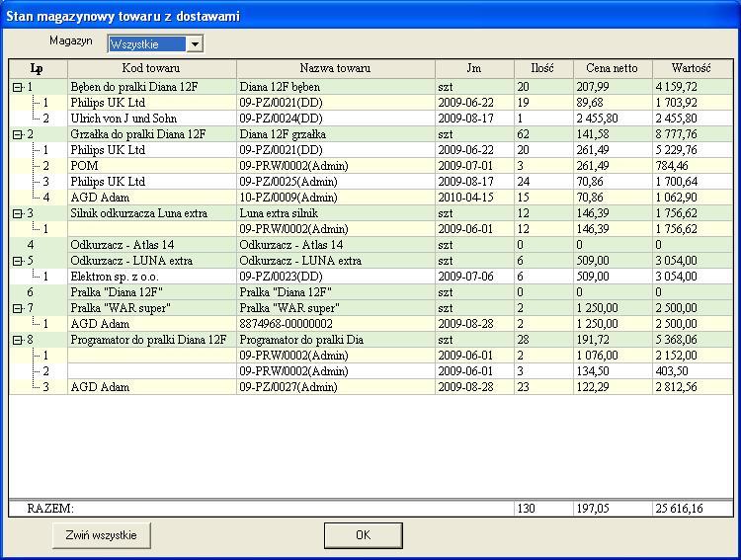The height and width of the screenshot is (560, 741).
Task: Confirm with the OK button
Action: tap(363, 535)
